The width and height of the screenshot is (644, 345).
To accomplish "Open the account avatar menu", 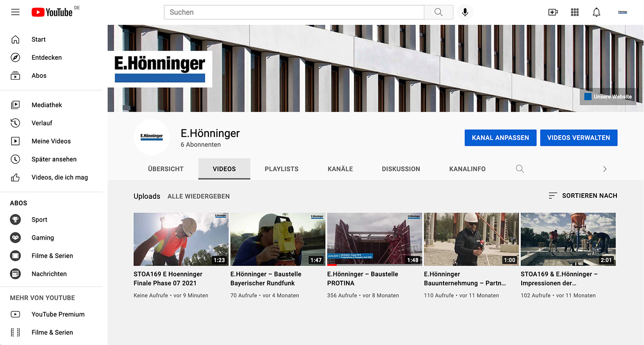I will (x=622, y=12).
